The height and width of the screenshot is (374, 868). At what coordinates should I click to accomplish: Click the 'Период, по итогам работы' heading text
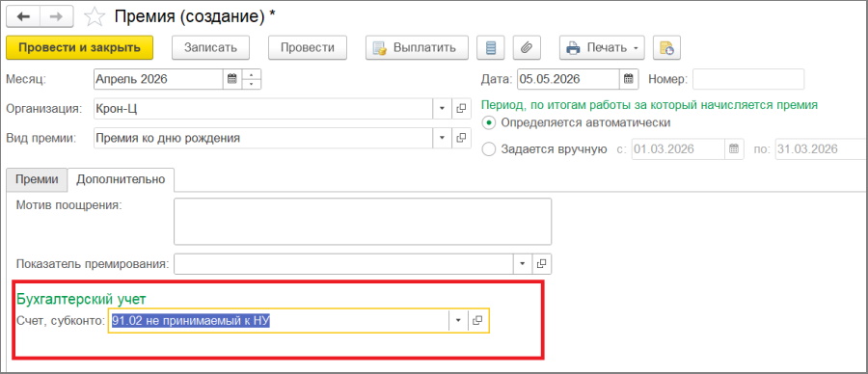click(x=650, y=104)
